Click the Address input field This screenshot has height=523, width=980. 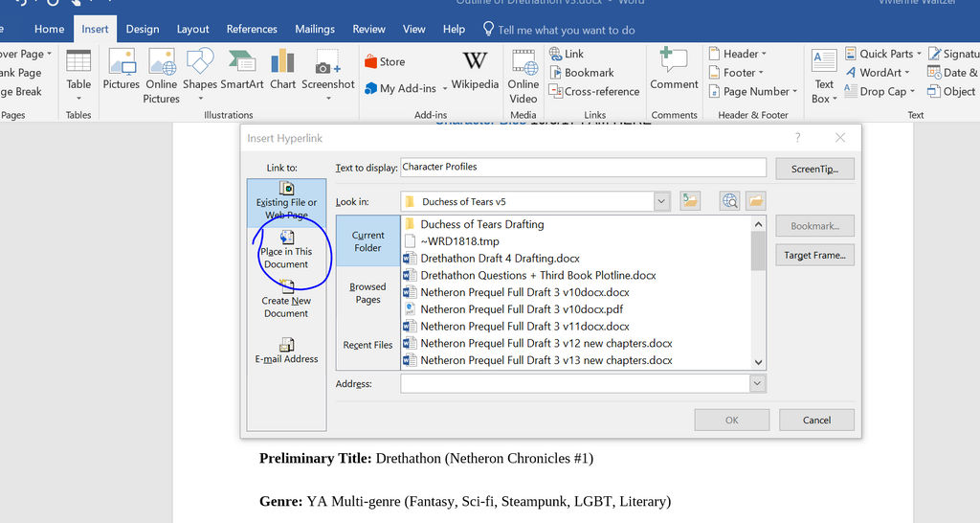tap(575, 383)
